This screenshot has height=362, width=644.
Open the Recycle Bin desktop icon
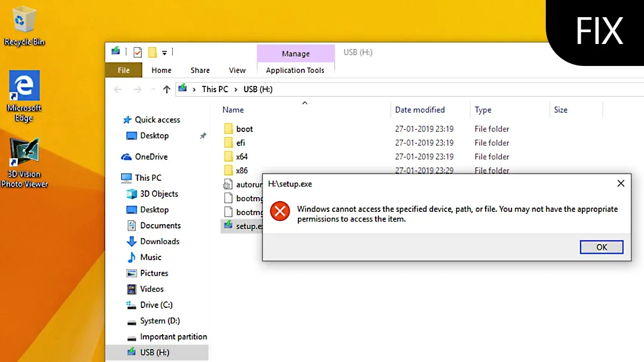tap(24, 26)
